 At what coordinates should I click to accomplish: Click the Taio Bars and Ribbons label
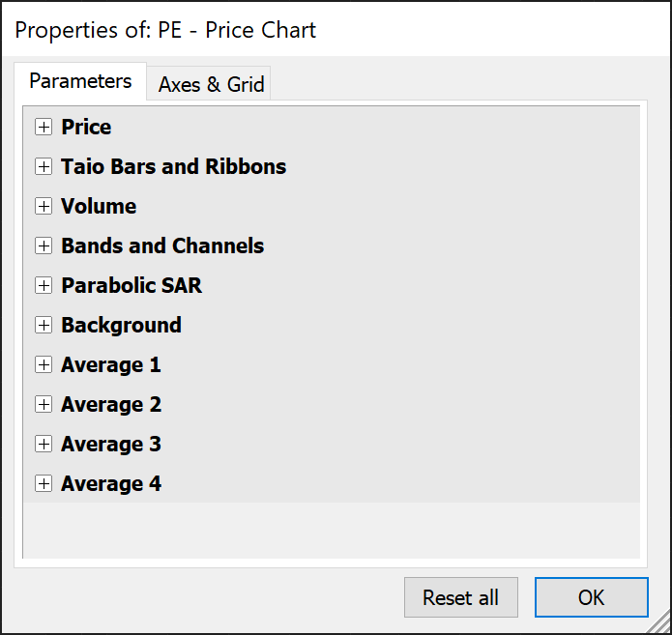coord(173,166)
